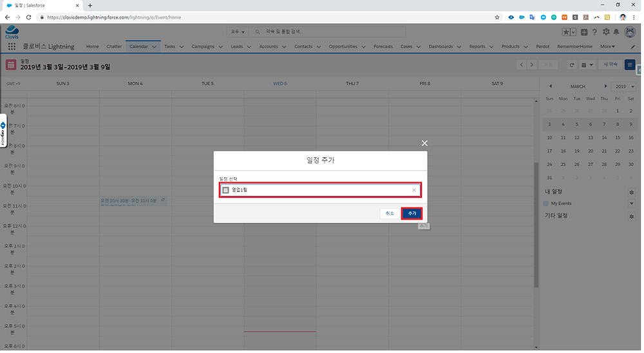The height and width of the screenshot is (353, 644).
Task: Open the App Launcher grid icon
Action: 12,47
